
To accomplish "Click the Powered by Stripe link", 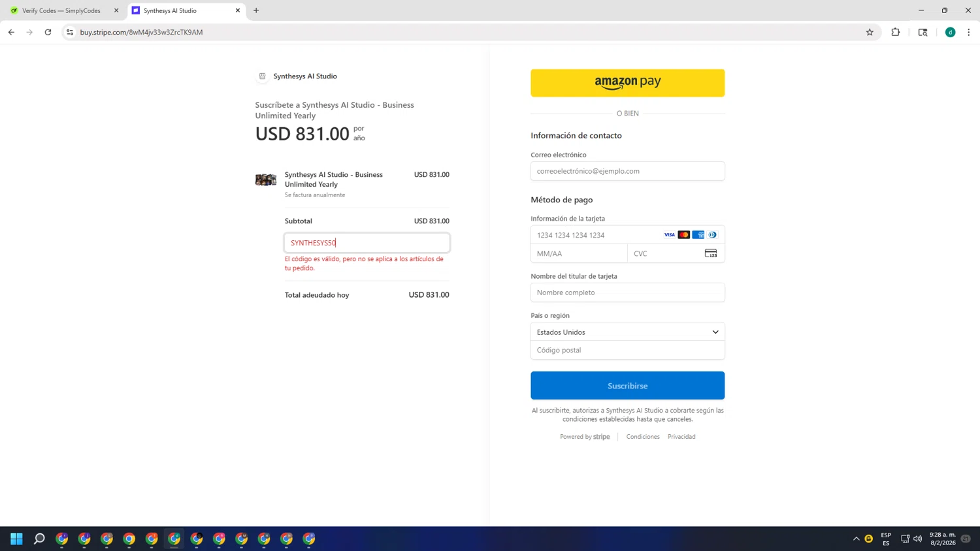I will coord(585,437).
